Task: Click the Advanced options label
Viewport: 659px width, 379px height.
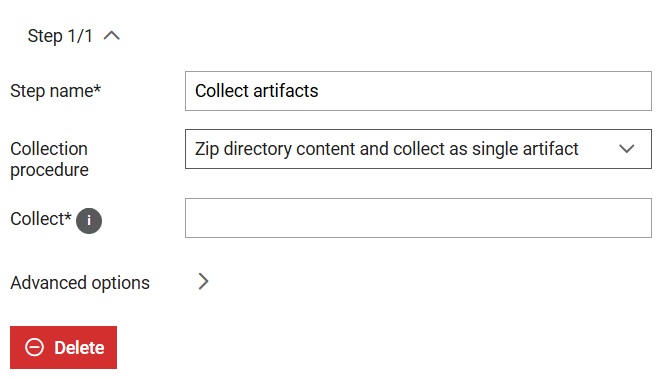Action: (80, 283)
